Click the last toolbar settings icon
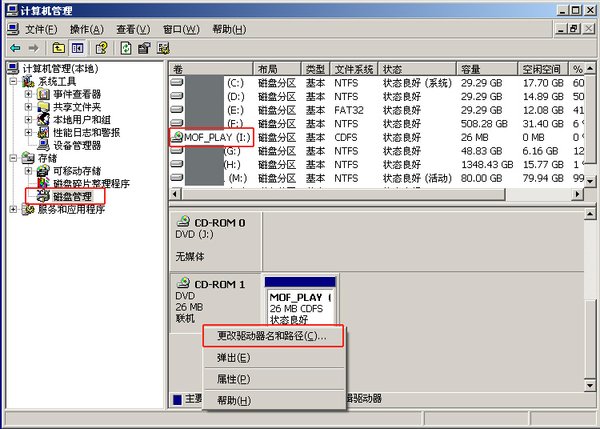The height and width of the screenshot is (429, 600). click(x=163, y=48)
